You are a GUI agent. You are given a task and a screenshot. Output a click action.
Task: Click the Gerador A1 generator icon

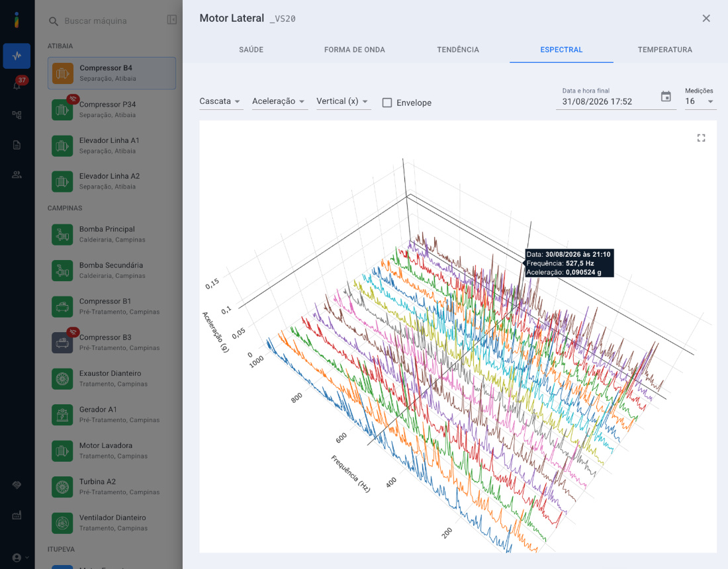62,415
